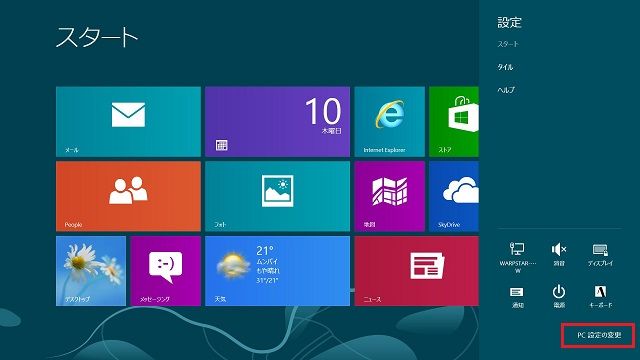Open the Weather tile showing 21°

(278, 271)
